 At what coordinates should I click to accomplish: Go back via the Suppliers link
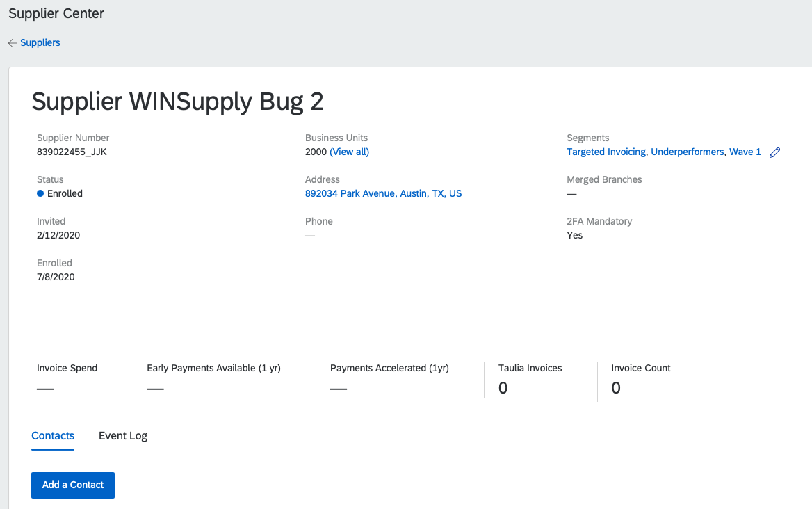click(40, 42)
